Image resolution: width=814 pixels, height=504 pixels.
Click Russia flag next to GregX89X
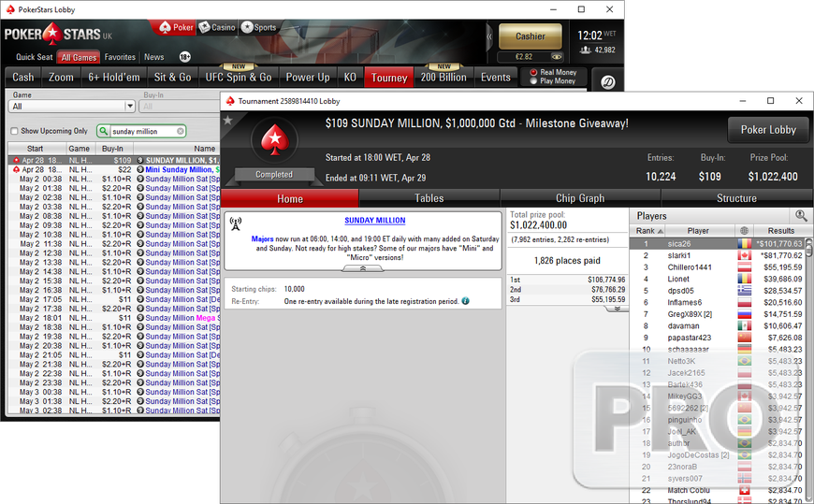[x=744, y=314]
